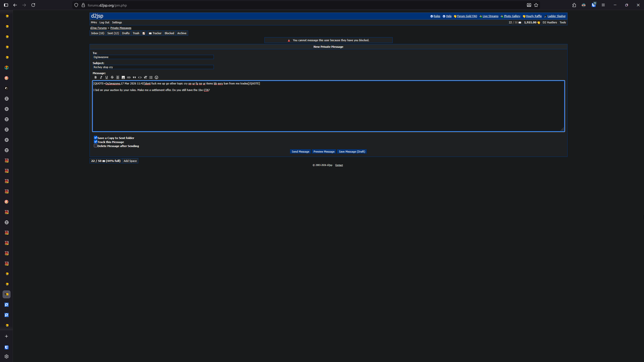Open the Forum Gold FAQ link
Screen dimensions: 644x362
[467, 16]
